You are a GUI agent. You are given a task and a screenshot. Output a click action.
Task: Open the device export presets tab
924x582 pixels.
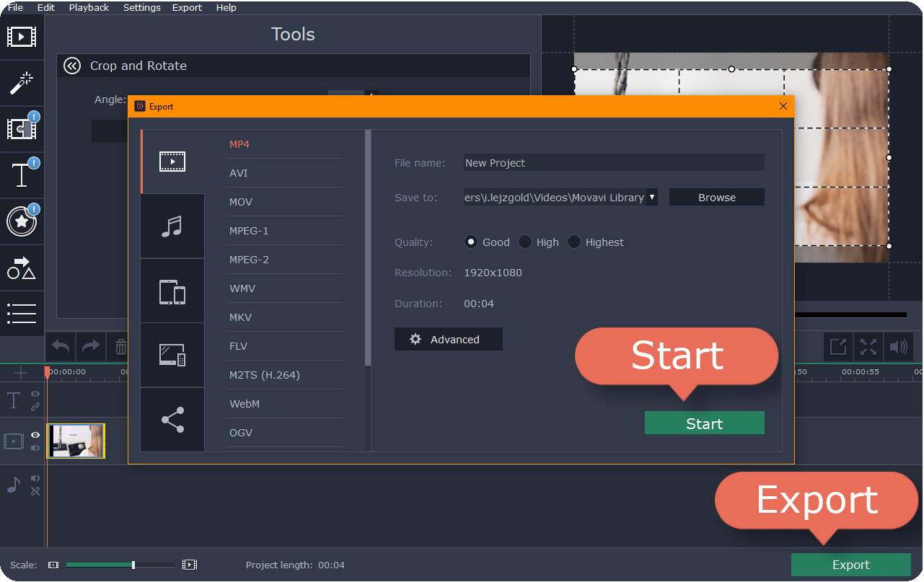(x=172, y=291)
